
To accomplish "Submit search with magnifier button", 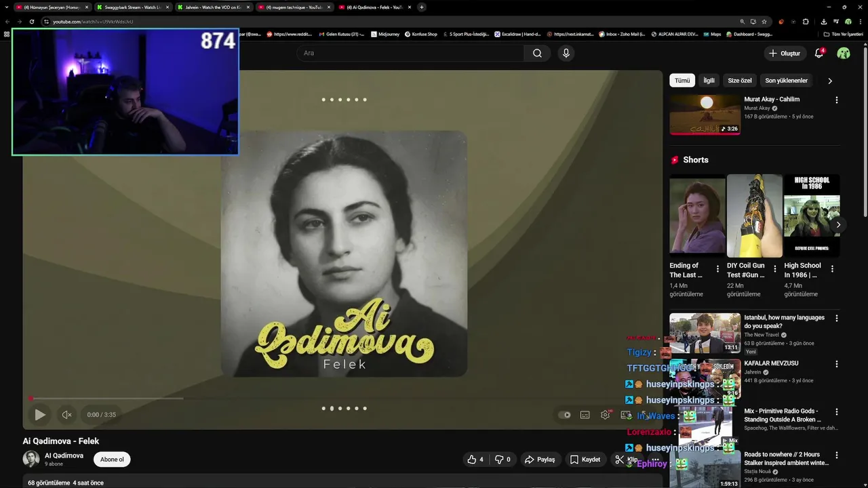I will (537, 53).
